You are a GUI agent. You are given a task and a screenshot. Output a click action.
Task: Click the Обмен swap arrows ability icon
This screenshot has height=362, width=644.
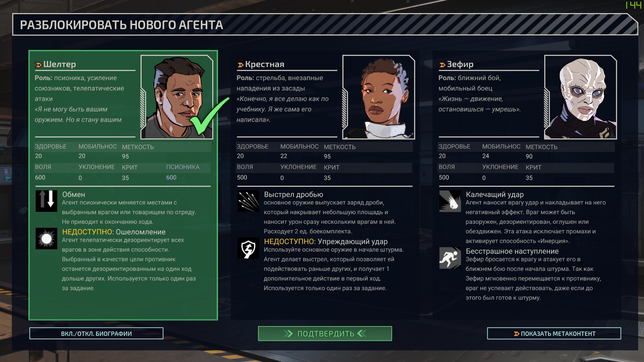tap(46, 201)
